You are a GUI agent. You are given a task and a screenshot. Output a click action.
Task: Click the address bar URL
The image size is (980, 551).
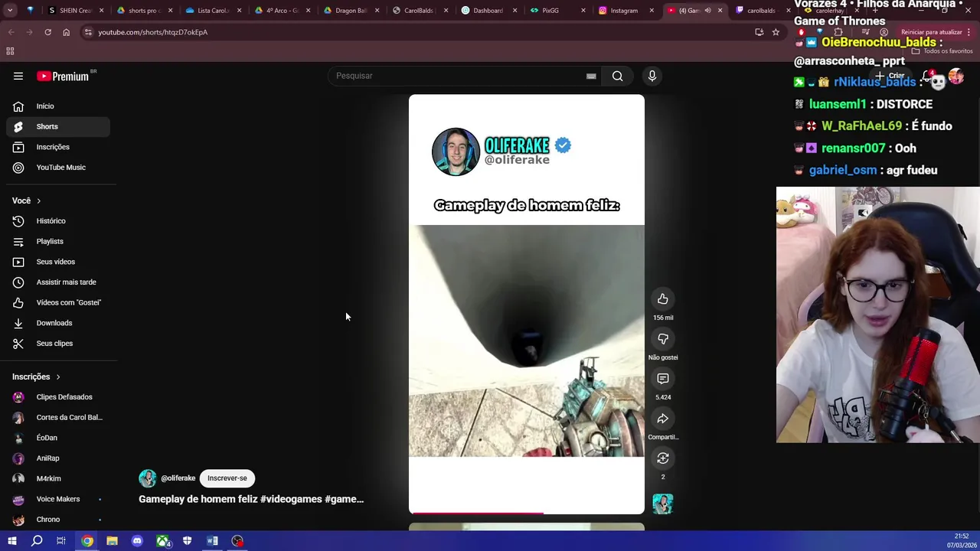(x=153, y=32)
